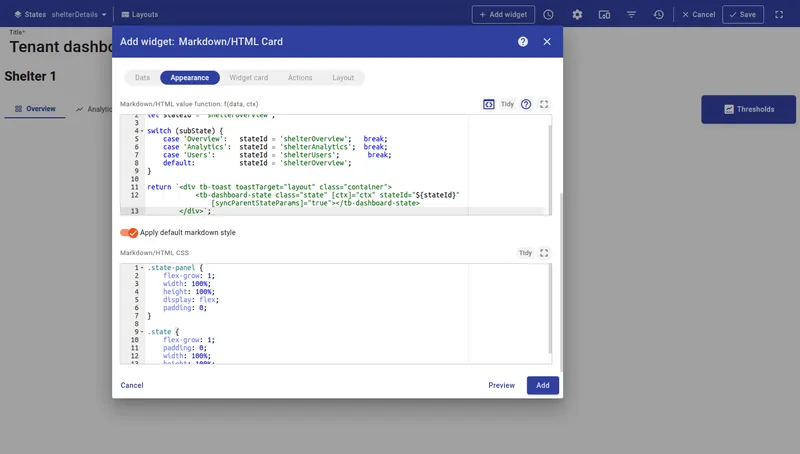Preview the widget
The image size is (800, 454).
502,385
